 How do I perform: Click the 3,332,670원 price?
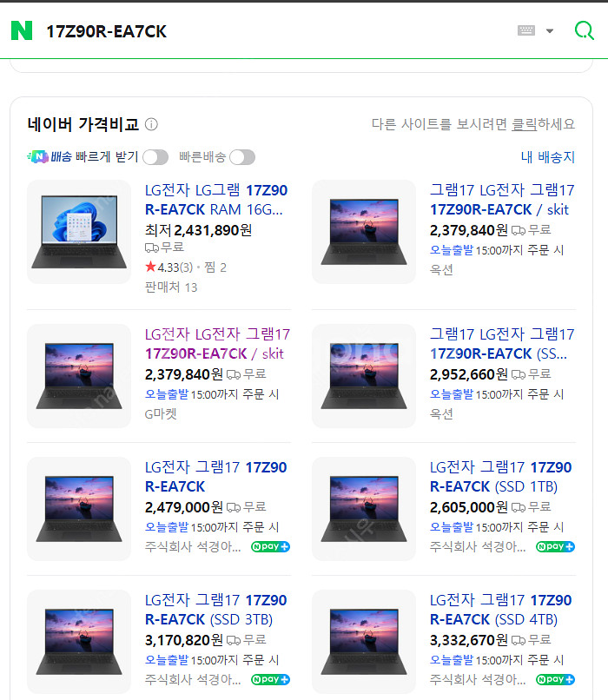coord(469,640)
